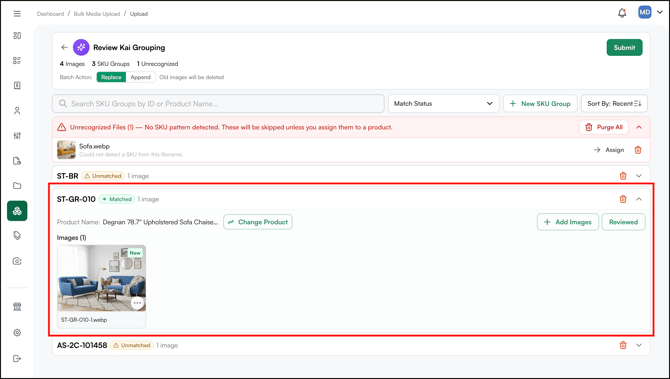Screen dimensions: 670x379
Task: Select the active green cubes icon in sidebar
Action: point(17,211)
